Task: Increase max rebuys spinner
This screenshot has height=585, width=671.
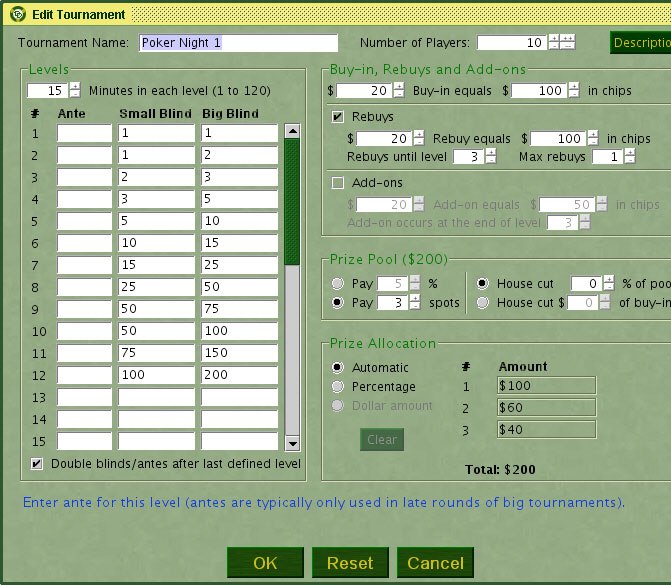Action: pos(629,153)
